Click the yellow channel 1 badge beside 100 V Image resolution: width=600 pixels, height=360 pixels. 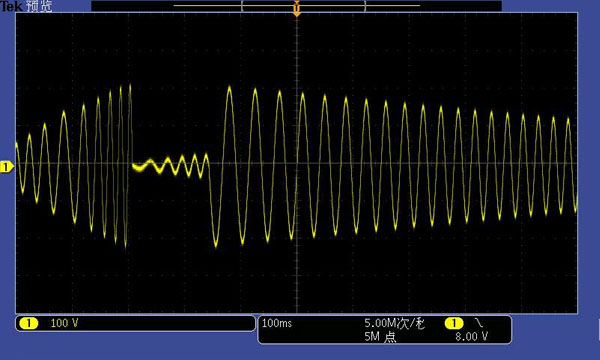click(x=29, y=323)
